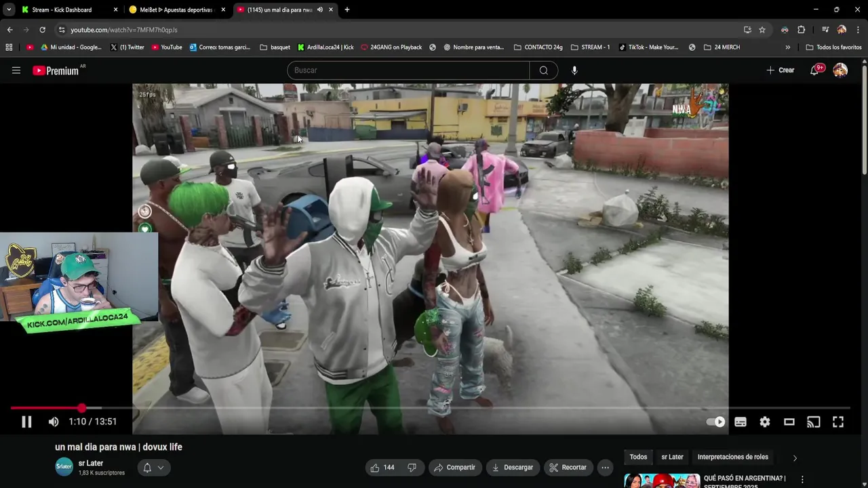Open 24 MERCH bookmarks folder

pos(722,47)
